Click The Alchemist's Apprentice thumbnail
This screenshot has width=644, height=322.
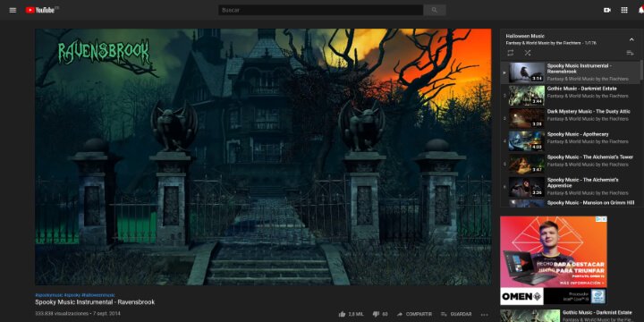tap(527, 186)
